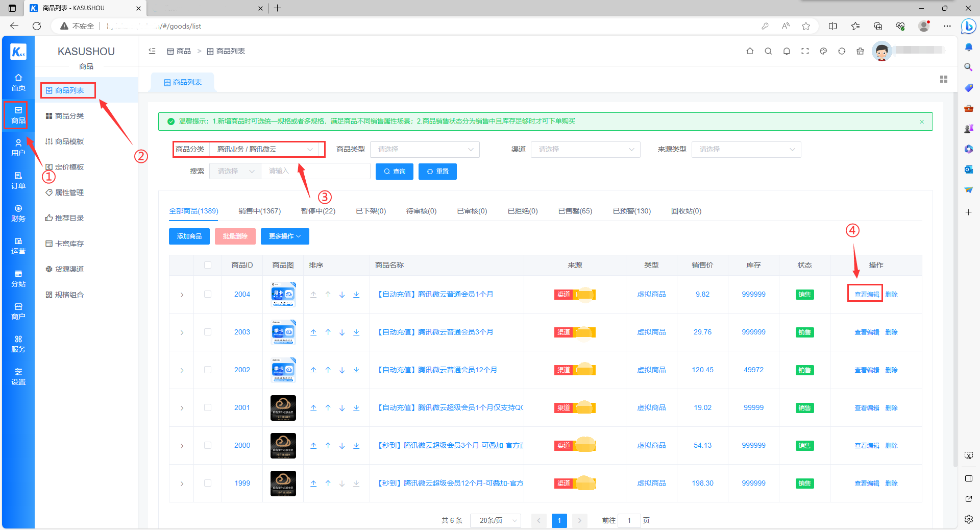Open the 财务 finance sidebar section

pos(18,213)
